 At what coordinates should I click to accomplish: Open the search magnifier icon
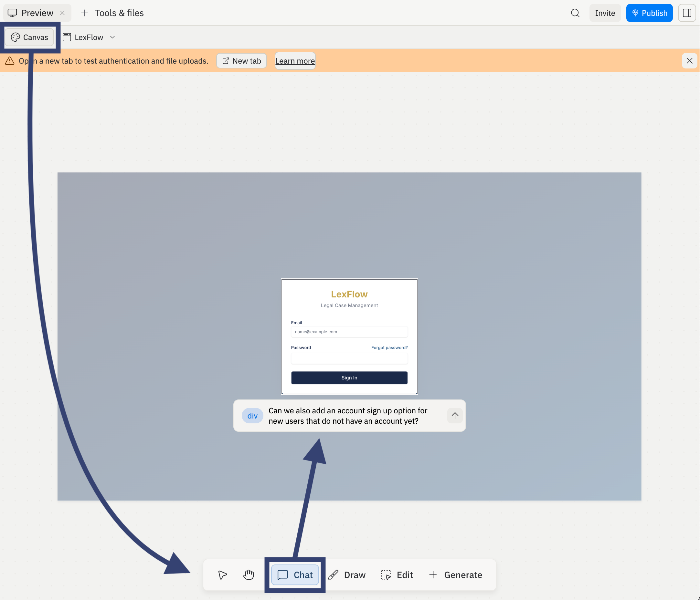coord(575,13)
